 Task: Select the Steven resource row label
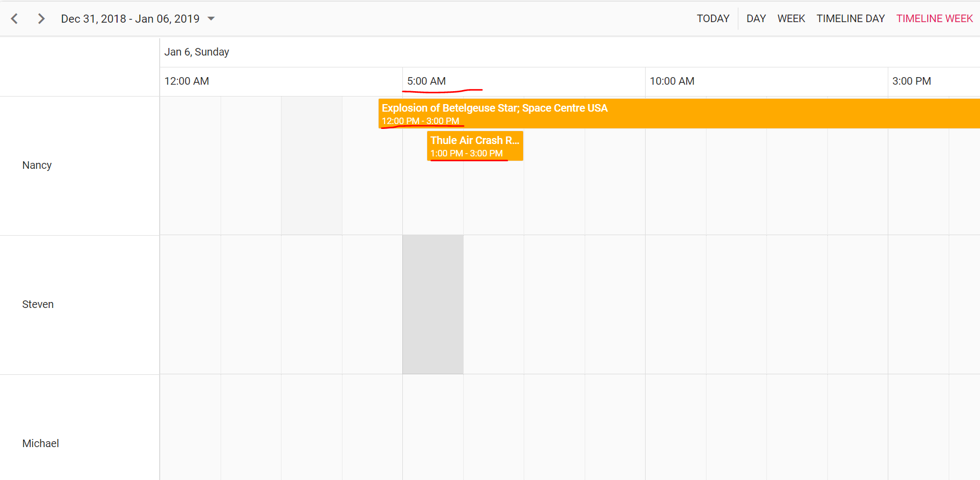click(38, 305)
